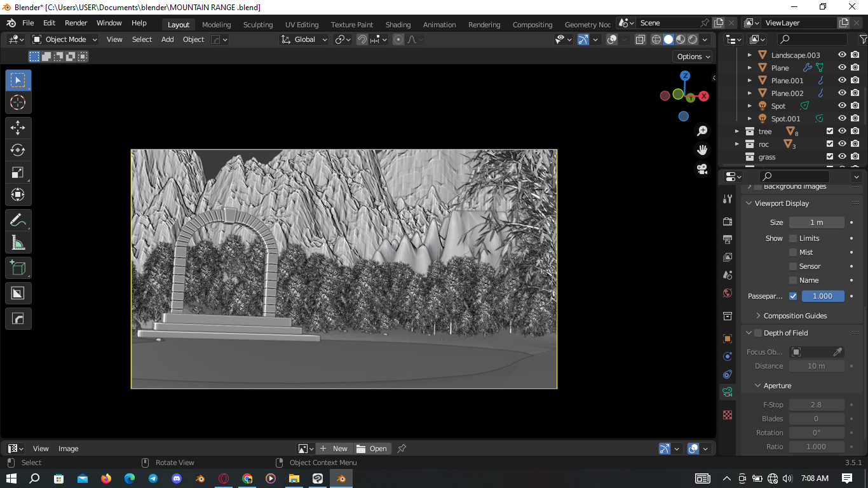Open the Global transform orientation dropdown
This screenshot has height=488, width=868.
point(304,39)
